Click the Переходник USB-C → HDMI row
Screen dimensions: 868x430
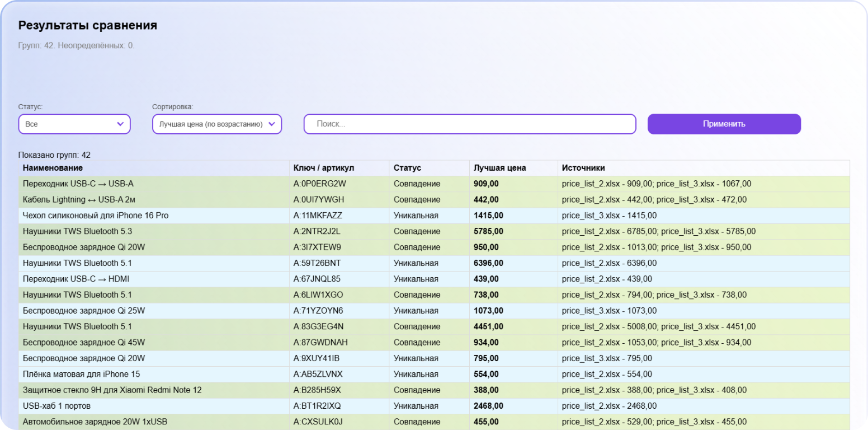tap(76, 279)
